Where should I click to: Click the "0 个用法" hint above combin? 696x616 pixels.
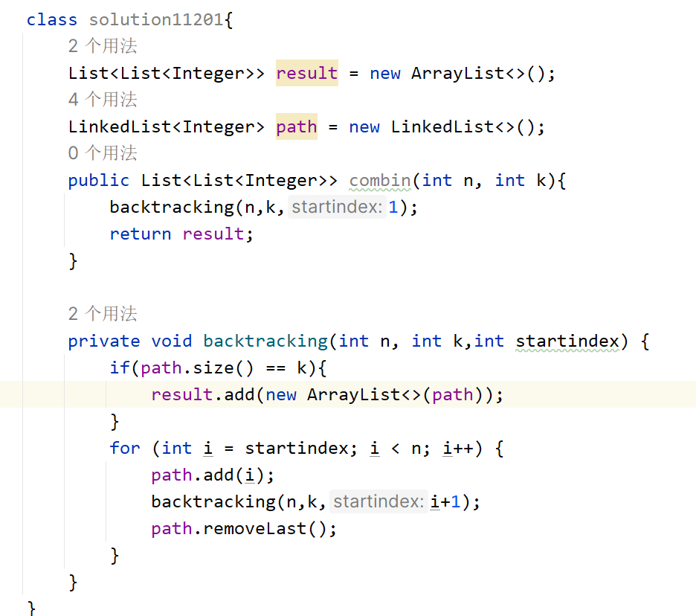click(103, 153)
